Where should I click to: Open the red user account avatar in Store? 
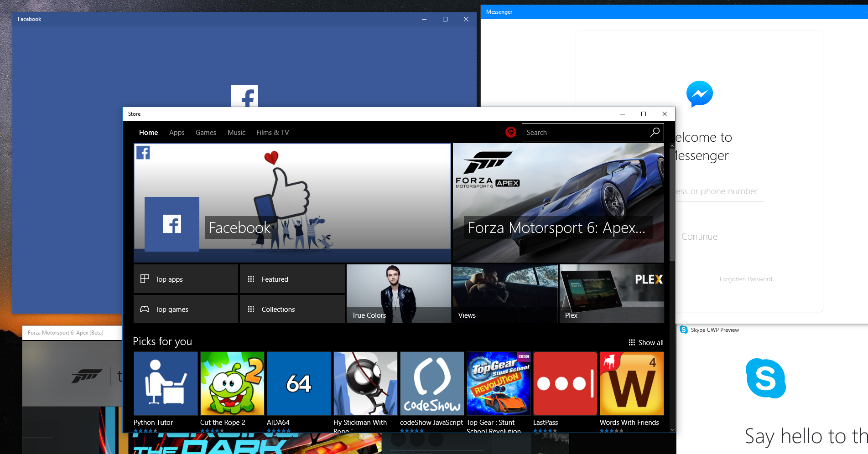coord(511,132)
